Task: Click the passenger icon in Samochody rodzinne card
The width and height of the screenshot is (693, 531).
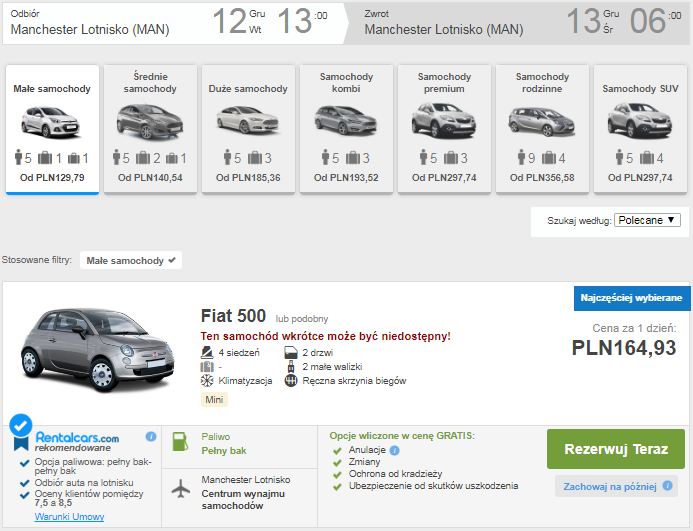Action: tap(522, 157)
